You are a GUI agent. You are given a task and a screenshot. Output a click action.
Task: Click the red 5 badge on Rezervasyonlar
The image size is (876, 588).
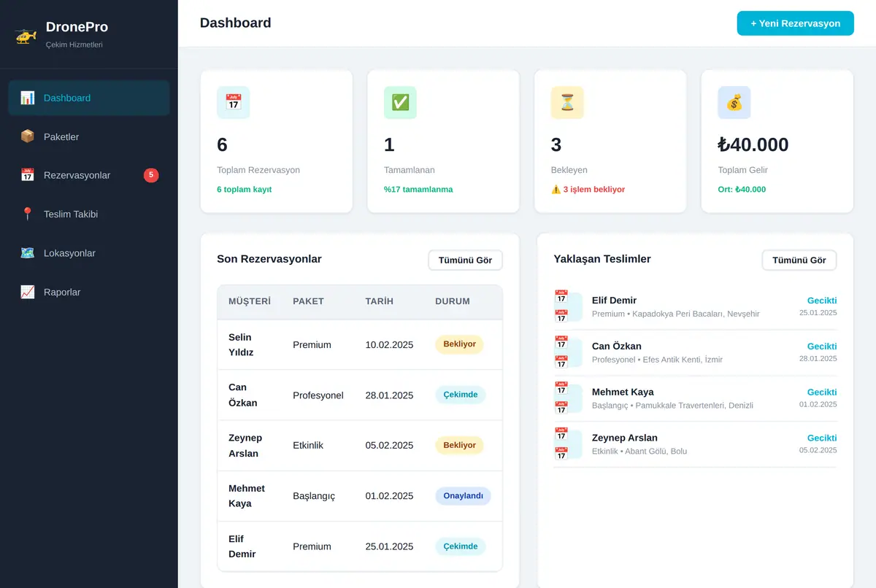click(151, 175)
